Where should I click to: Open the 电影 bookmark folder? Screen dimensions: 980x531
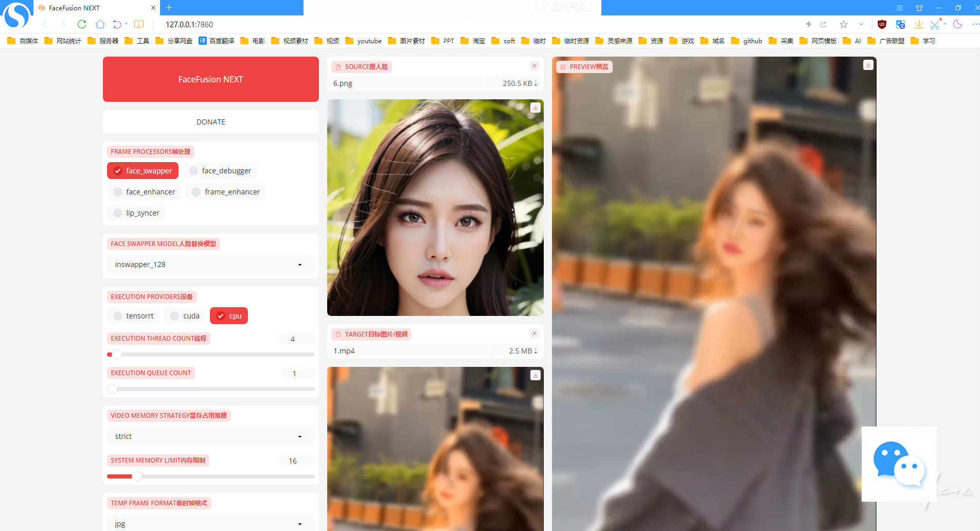pos(253,41)
